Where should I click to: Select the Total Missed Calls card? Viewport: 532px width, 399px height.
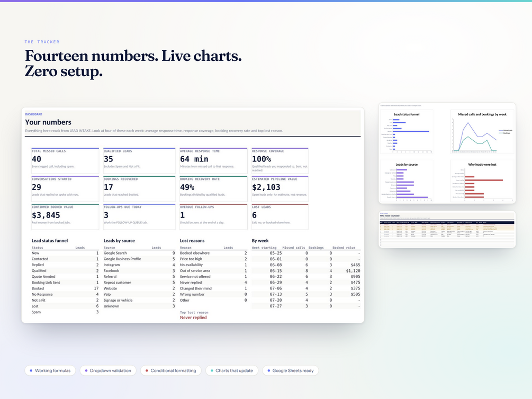click(x=65, y=160)
